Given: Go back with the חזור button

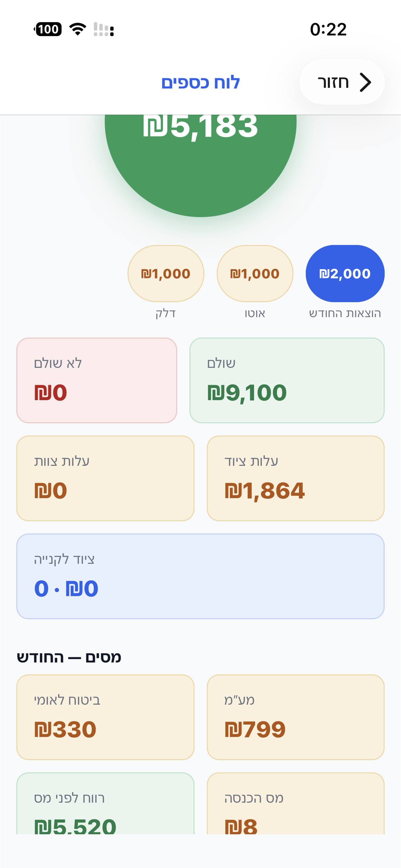Looking at the screenshot, I should click(x=342, y=82).
